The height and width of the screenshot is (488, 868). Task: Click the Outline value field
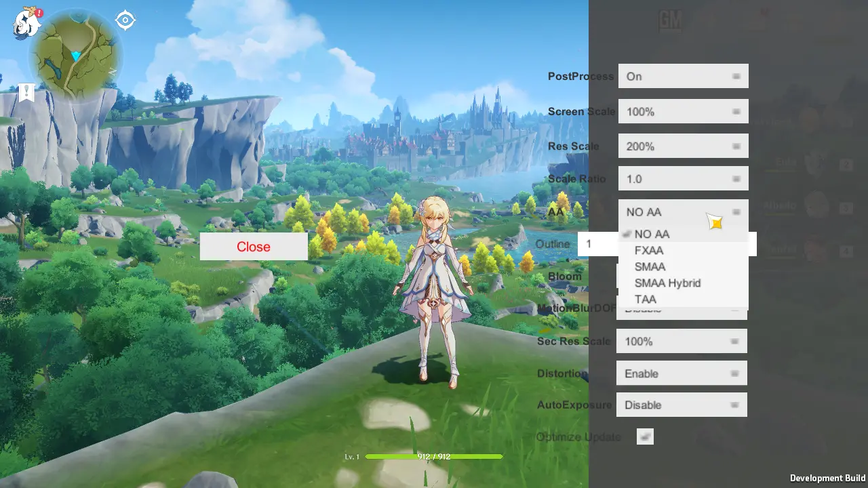[x=598, y=243]
